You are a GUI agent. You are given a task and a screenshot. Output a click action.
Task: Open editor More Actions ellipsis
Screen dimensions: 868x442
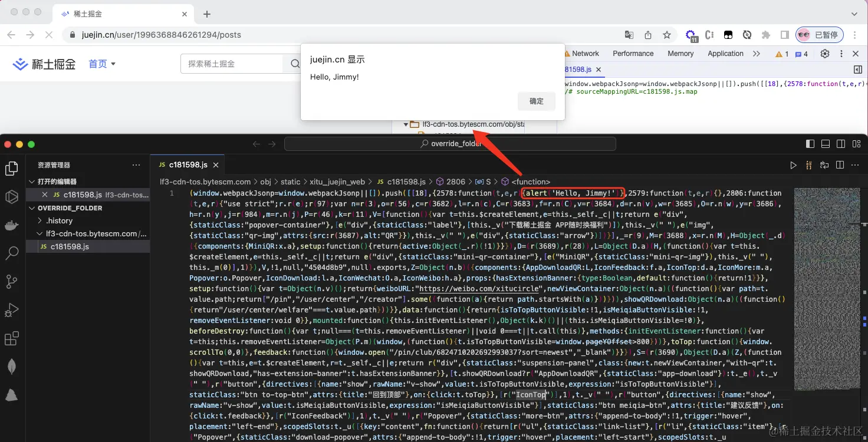click(x=856, y=165)
